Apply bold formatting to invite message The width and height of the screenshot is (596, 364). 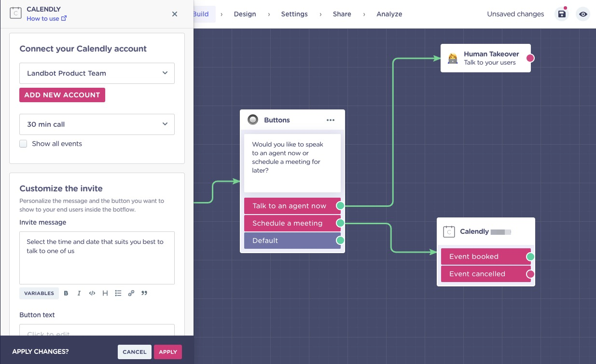click(66, 293)
